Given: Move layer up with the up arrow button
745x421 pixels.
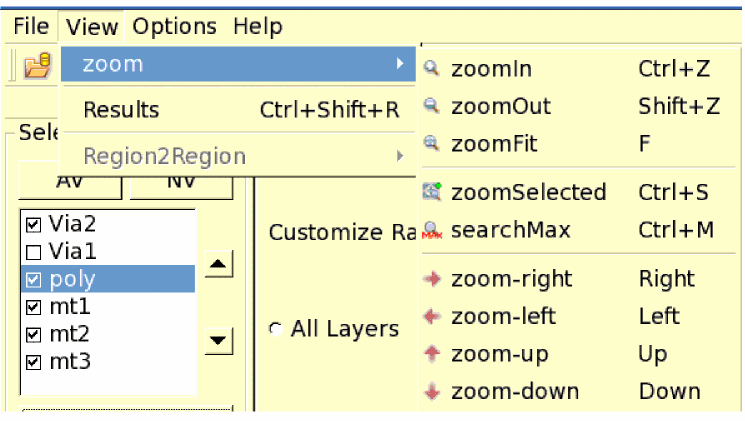Looking at the screenshot, I should point(218,265).
